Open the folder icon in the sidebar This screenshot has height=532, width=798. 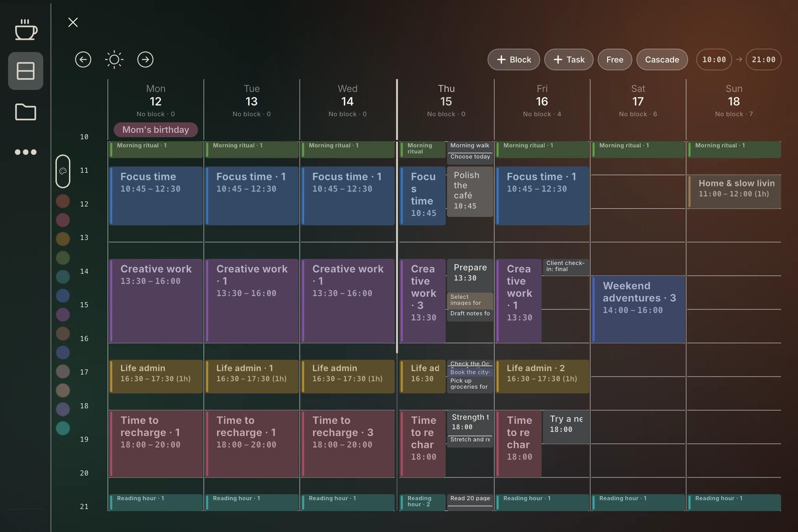26,112
